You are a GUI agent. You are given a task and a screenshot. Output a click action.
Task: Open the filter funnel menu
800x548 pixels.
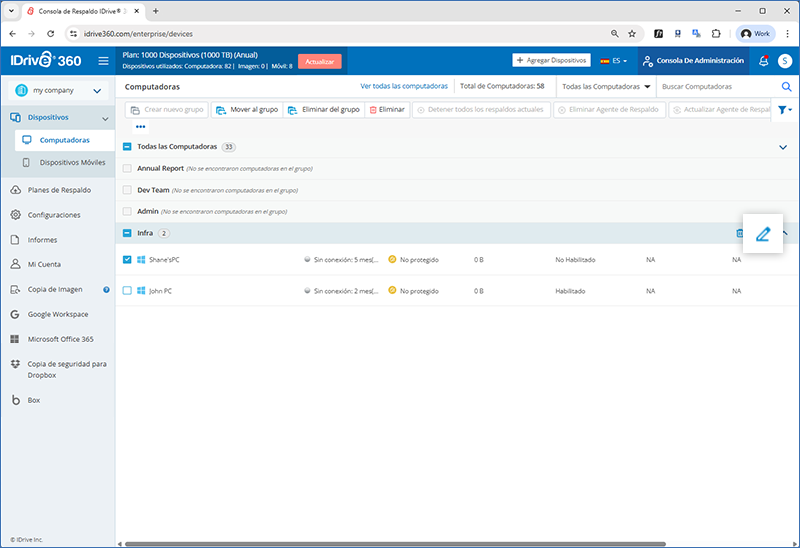tap(785, 109)
